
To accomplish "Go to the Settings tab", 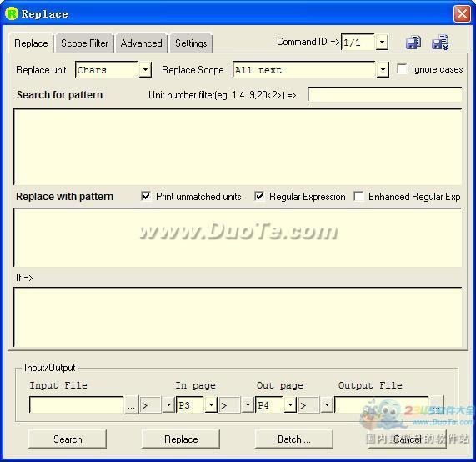I will click(191, 43).
